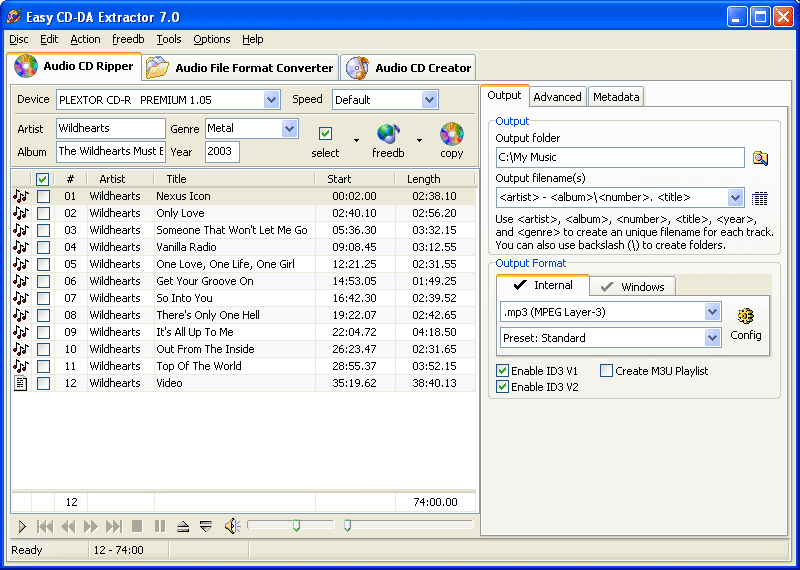Expand the freedb dropdown arrow
Viewport: 800px width, 570px height.
point(419,140)
